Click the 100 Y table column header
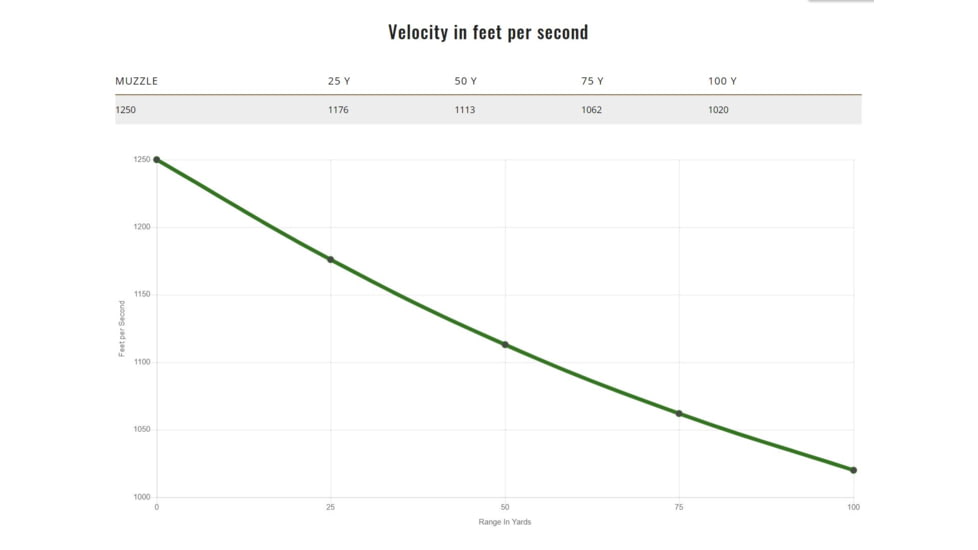 click(721, 81)
